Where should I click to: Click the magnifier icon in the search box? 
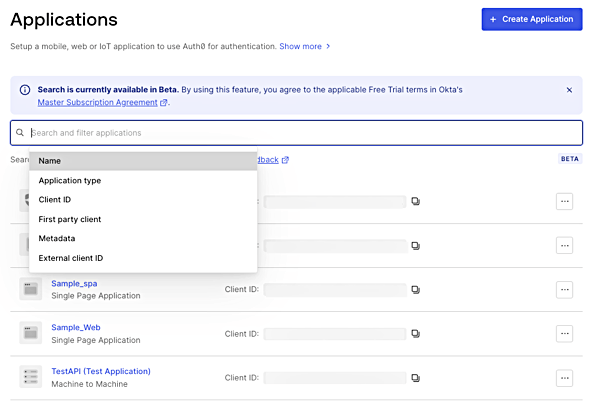(20, 133)
